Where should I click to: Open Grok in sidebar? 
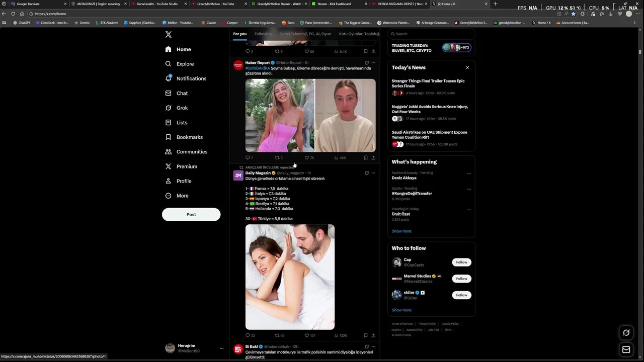click(176, 108)
